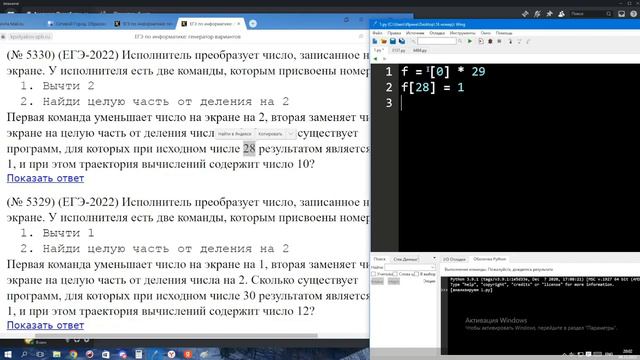640x360 pixels.
Task: Click Показать ответ under task 5329
Action: coord(45,325)
